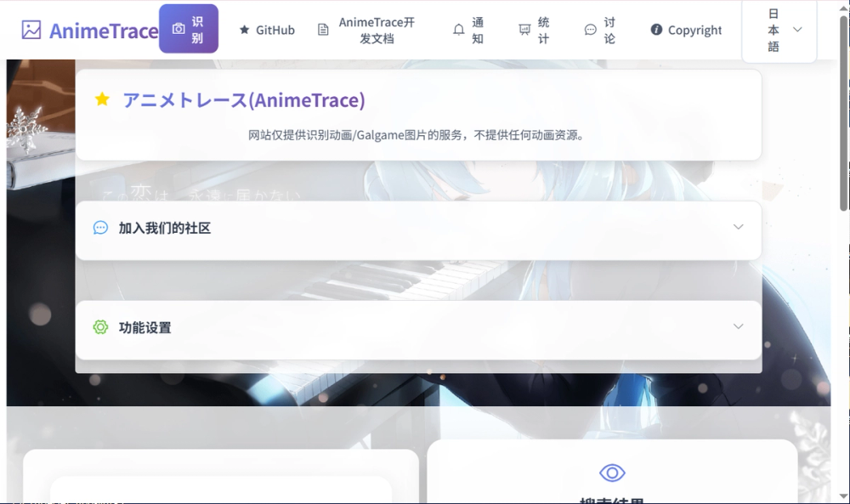
Task: Click the info icon next to Copyright
Action: (x=656, y=30)
